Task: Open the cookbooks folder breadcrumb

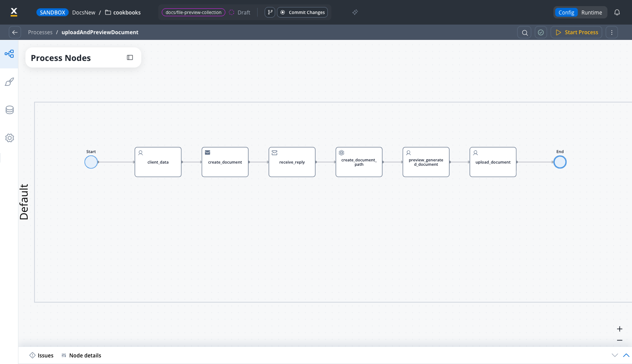Action: pos(123,12)
